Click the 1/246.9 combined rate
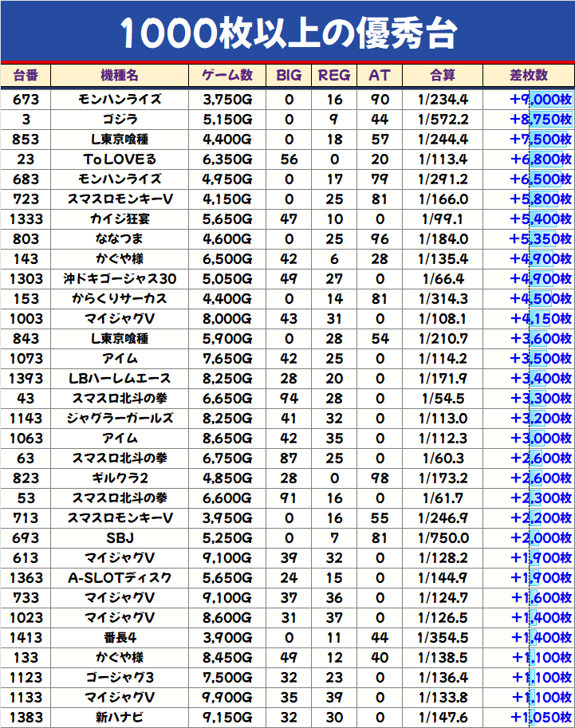 click(443, 518)
